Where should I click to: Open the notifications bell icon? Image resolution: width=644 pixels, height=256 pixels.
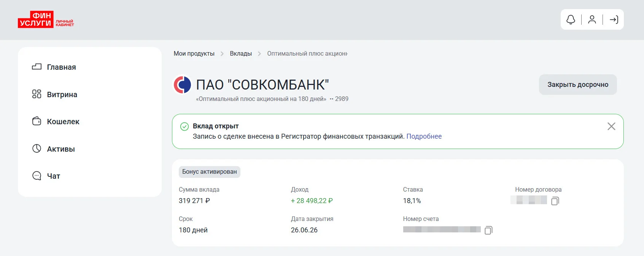571,20
